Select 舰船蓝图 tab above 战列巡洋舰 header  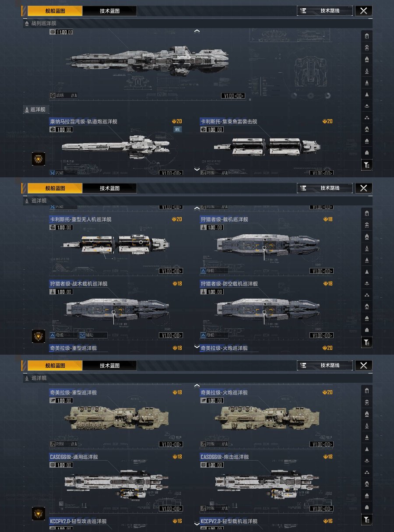(55, 11)
